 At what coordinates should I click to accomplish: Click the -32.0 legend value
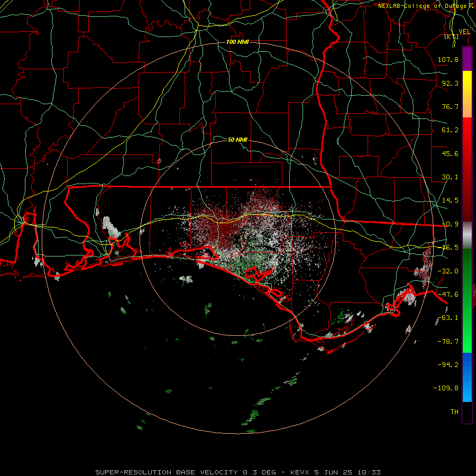click(448, 271)
